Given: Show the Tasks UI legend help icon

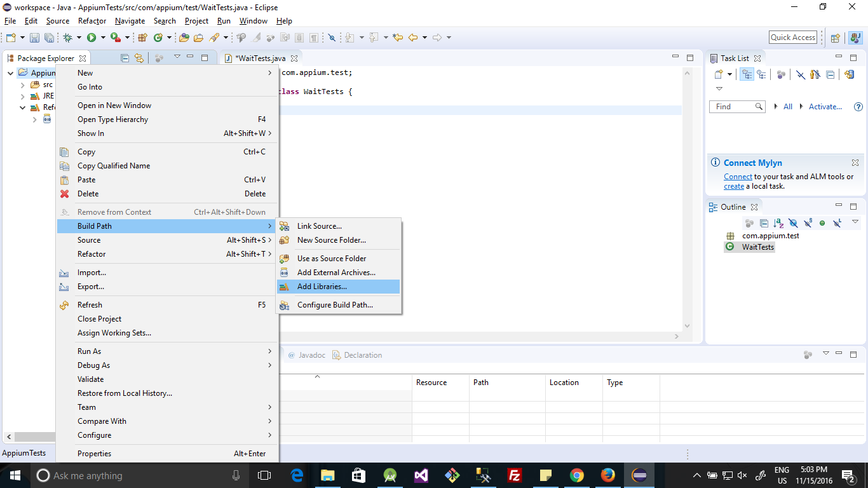Looking at the screenshot, I should 858,107.
